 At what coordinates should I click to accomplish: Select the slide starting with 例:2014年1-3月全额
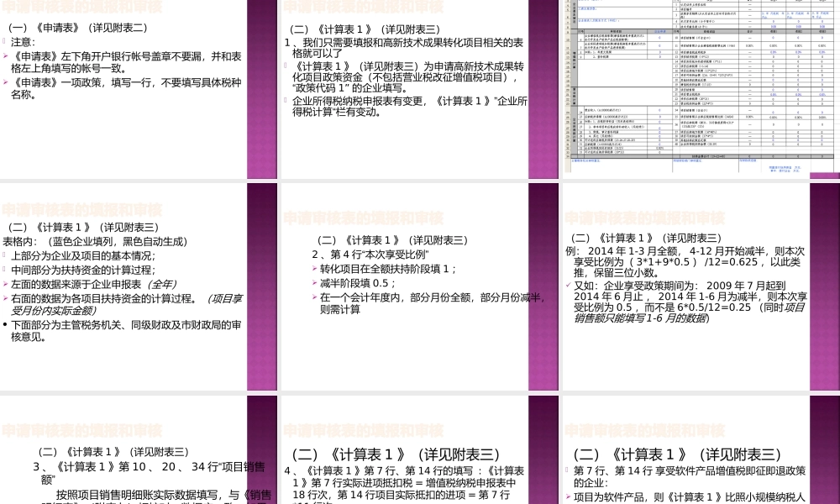(701, 286)
